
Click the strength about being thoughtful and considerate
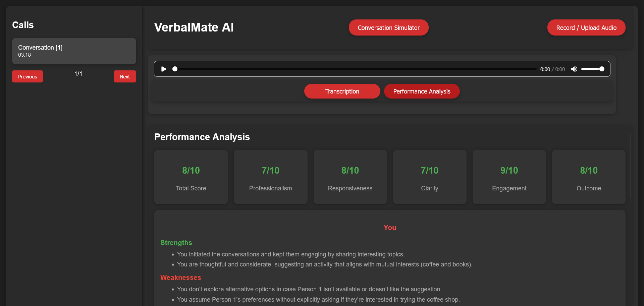coord(325,264)
